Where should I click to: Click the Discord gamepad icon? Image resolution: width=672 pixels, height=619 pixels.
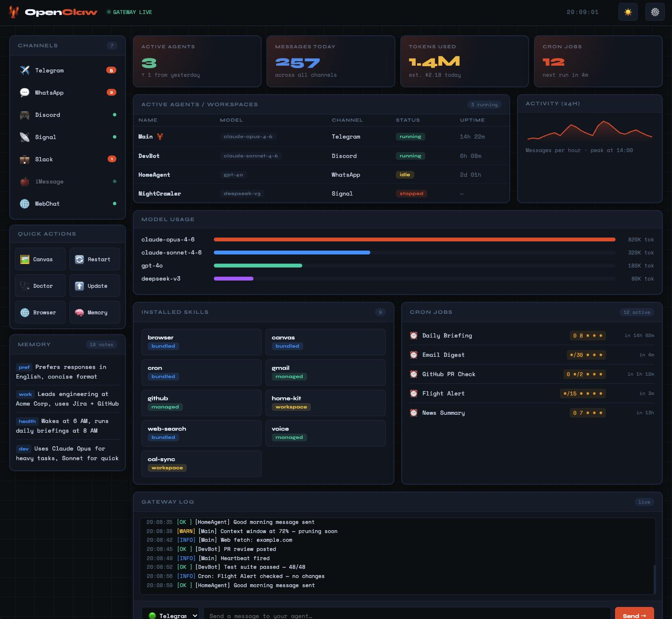point(25,115)
